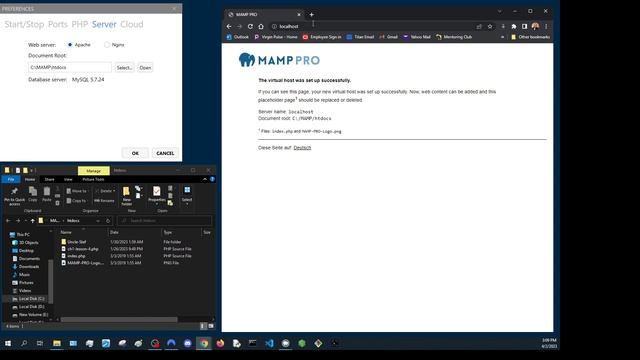Open the Outlook bookmark
The image size is (640, 360).
[x=238, y=37]
